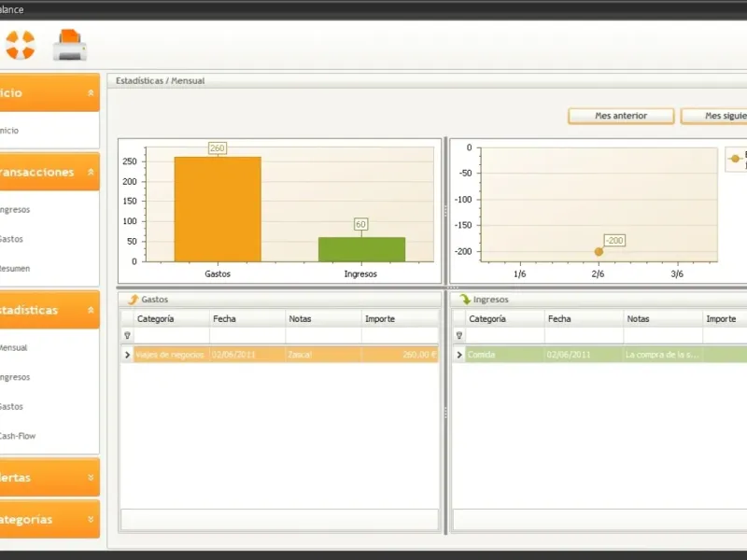Sort Ingresos table by Notas column
The width and height of the screenshot is (747, 560).
pyautogui.click(x=663, y=318)
